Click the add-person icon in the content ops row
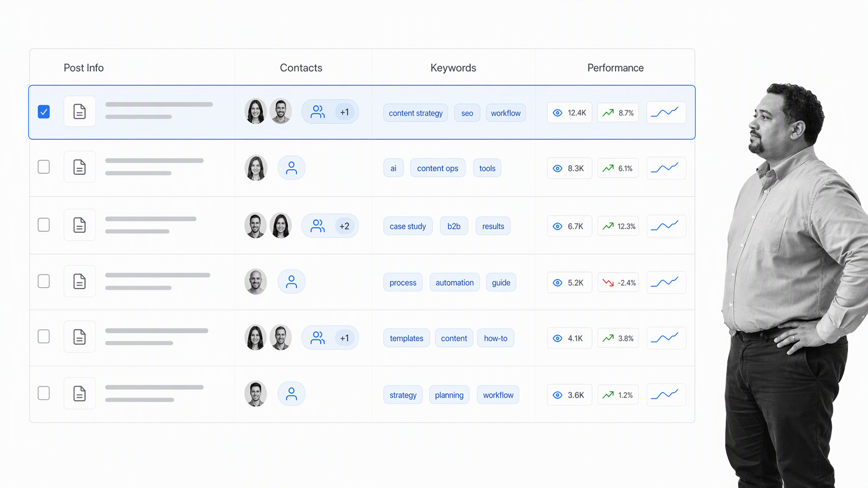The height and width of the screenshot is (488, 868). pyautogui.click(x=292, y=168)
